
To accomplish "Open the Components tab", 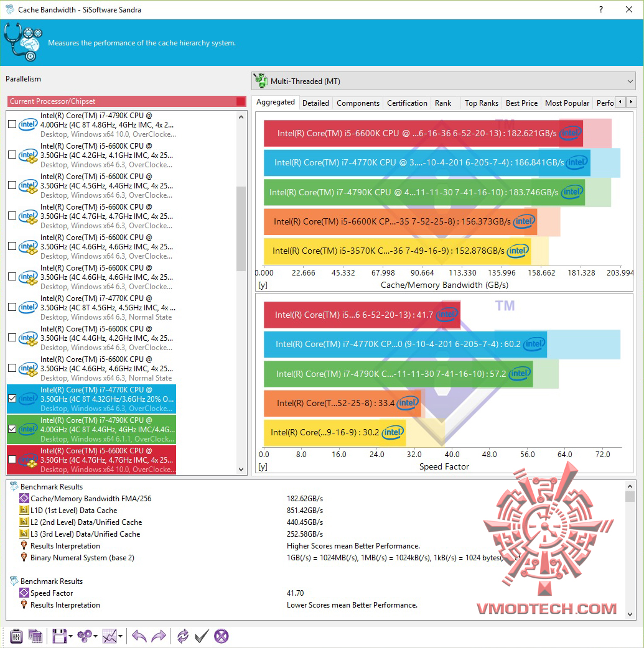I will point(358,103).
